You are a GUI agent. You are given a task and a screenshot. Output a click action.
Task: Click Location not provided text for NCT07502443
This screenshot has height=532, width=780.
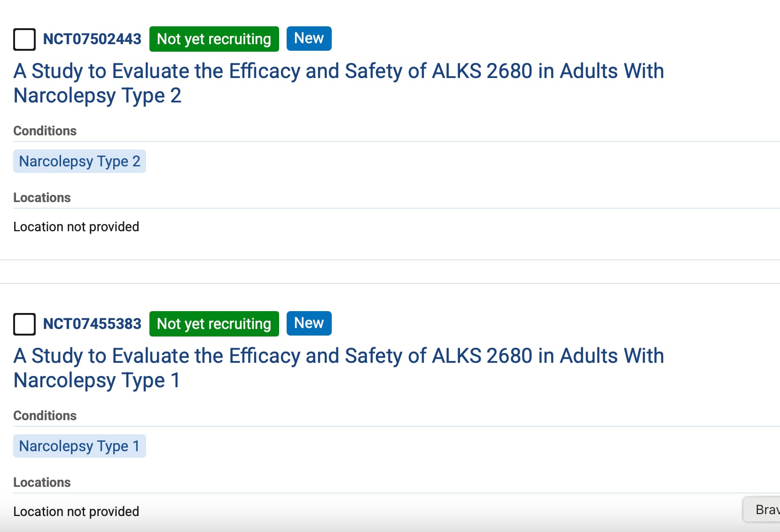coord(76,227)
